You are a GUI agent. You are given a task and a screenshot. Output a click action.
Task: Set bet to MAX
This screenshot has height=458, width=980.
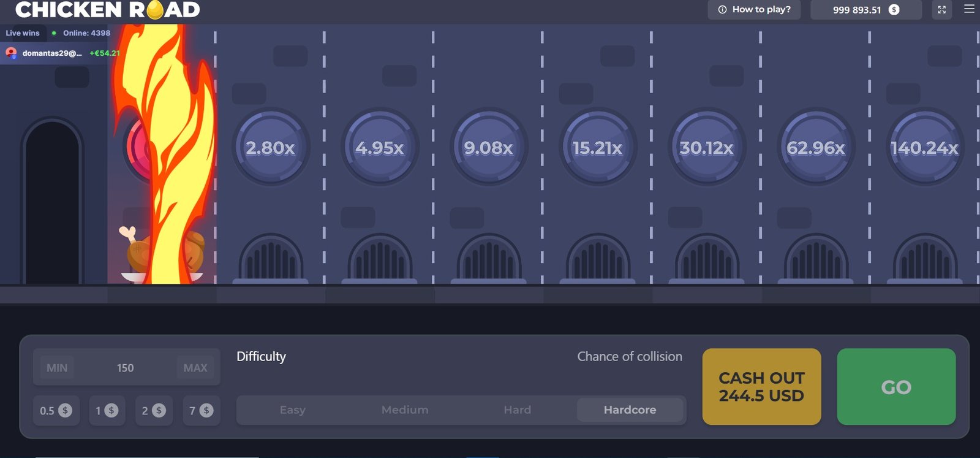[x=195, y=368]
